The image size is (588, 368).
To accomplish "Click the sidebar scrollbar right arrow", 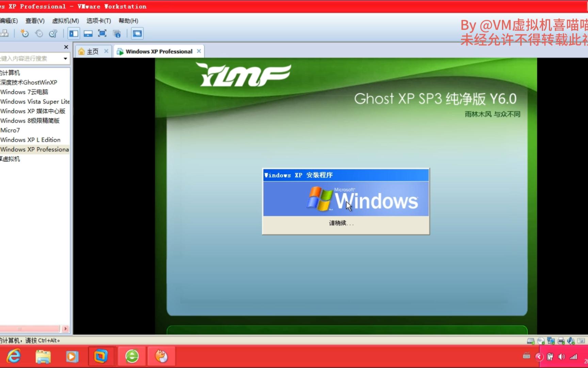I will tap(65, 329).
